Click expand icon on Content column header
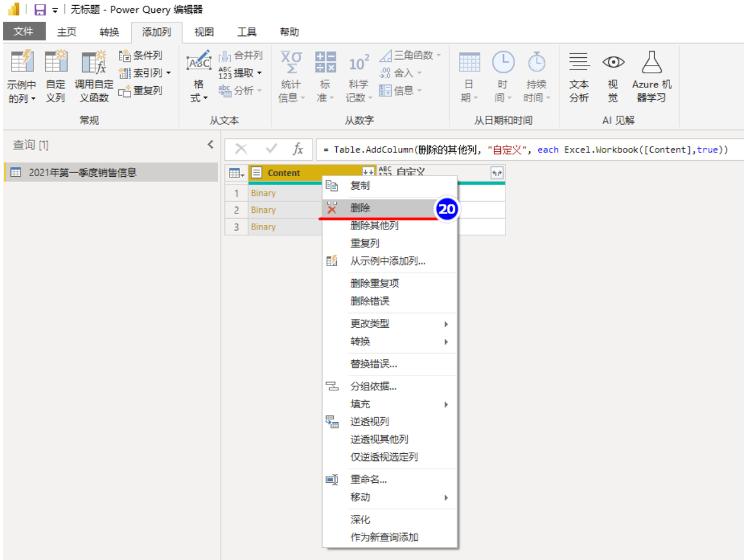 [368, 173]
